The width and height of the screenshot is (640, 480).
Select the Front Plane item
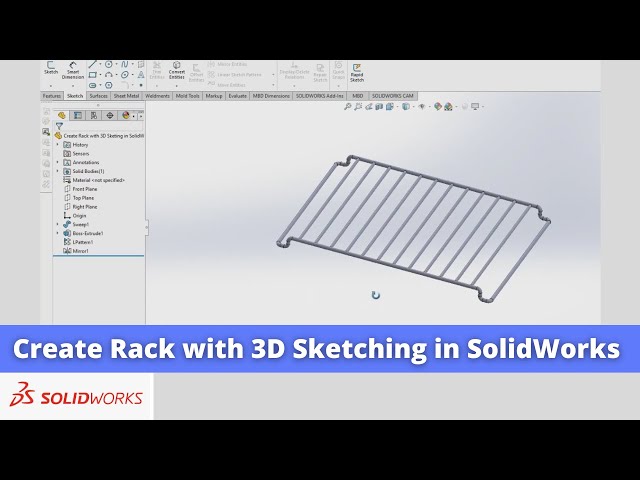[84, 189]
